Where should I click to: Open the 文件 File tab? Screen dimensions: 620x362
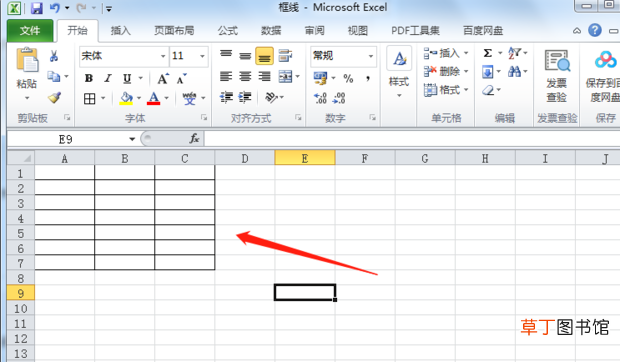pyautogui.click(x=30, y=30)
